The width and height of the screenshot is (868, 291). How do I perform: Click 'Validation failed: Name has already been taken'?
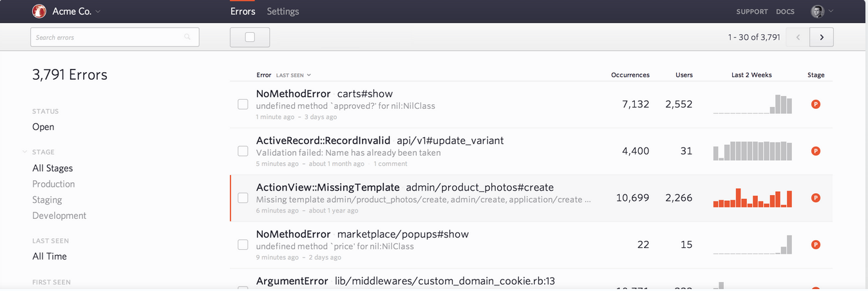[x=348, y=153]
